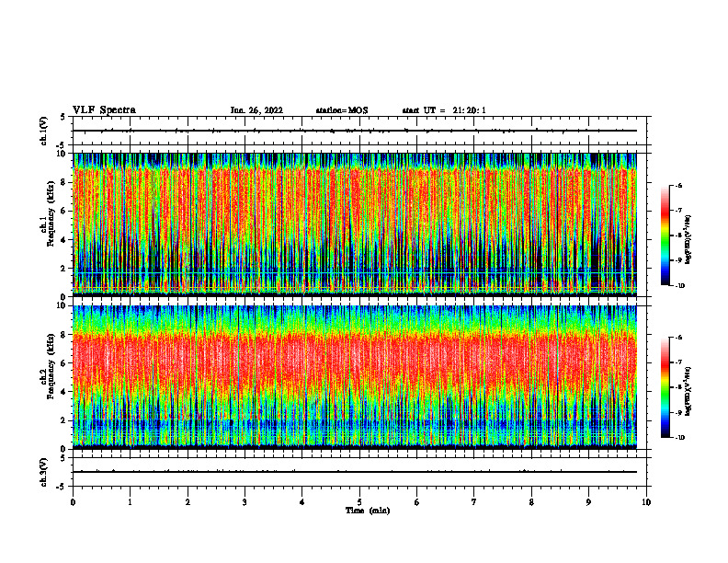Click the "2" kHz tick on ch.2 axis

point(63,420)
